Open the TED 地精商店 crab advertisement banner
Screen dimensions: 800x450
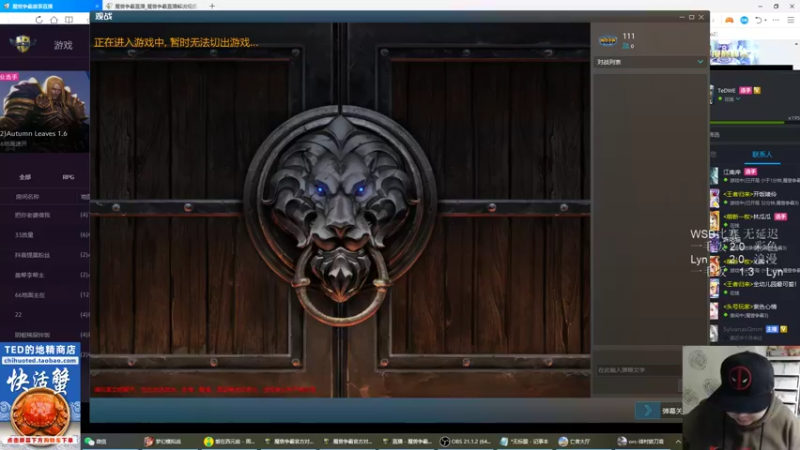tap(40, 395)
